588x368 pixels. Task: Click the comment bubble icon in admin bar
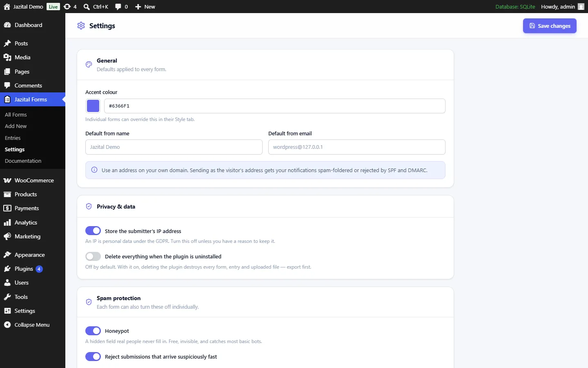(x=118, y=7)
